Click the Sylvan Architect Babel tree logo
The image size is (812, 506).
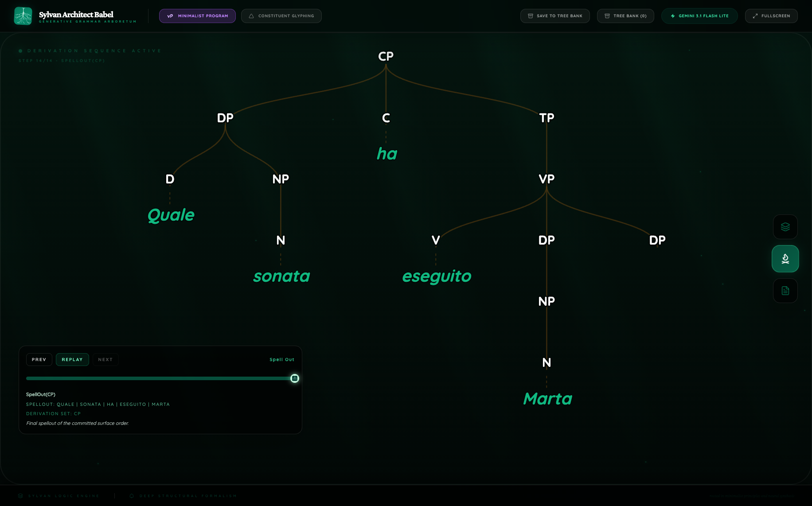(x=23, y=16)
